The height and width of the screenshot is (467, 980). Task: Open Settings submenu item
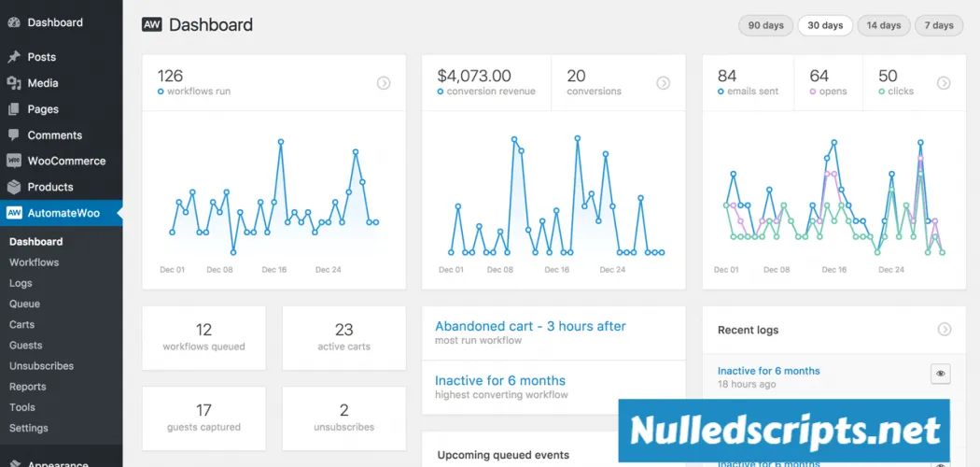[x=28, y=428]
